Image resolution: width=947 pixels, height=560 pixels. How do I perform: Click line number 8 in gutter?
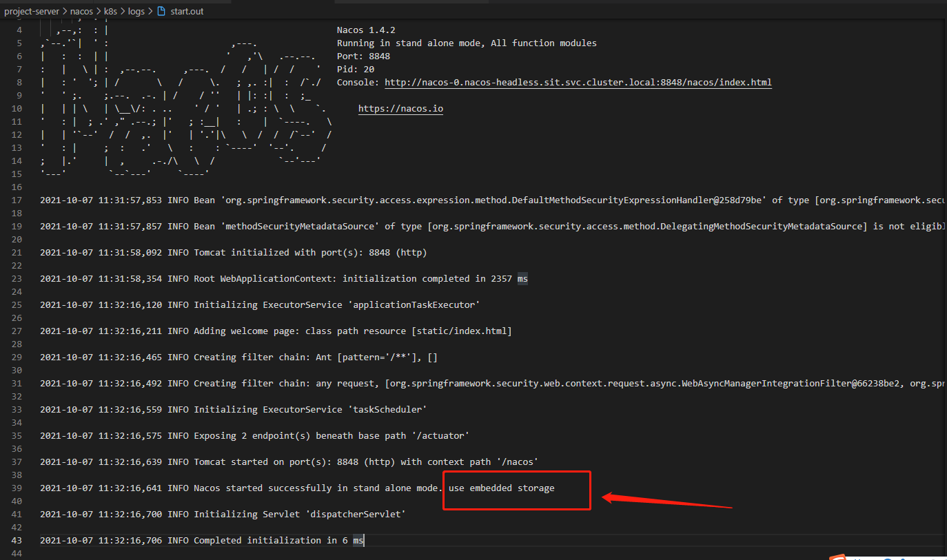click(x=20, y=83)
